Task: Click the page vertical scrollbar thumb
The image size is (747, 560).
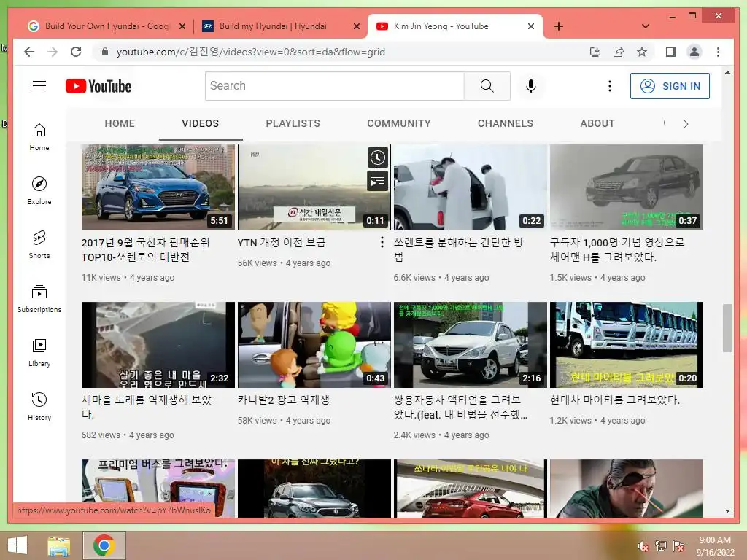Action: click(x=727, y=327)
